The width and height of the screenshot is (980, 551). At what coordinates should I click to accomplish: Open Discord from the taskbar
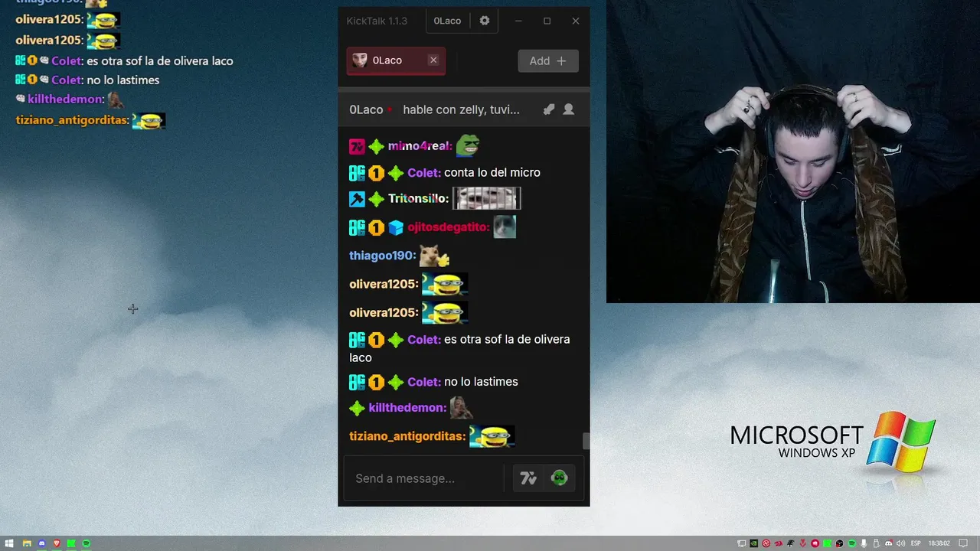[x=42, y=543]
